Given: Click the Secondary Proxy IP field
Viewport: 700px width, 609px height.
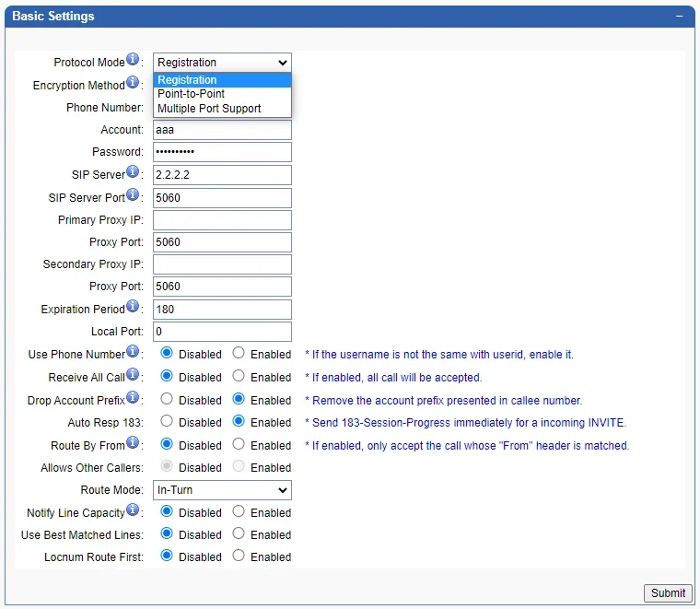Looking at the screenshot, I should click(x=222, y=264).
